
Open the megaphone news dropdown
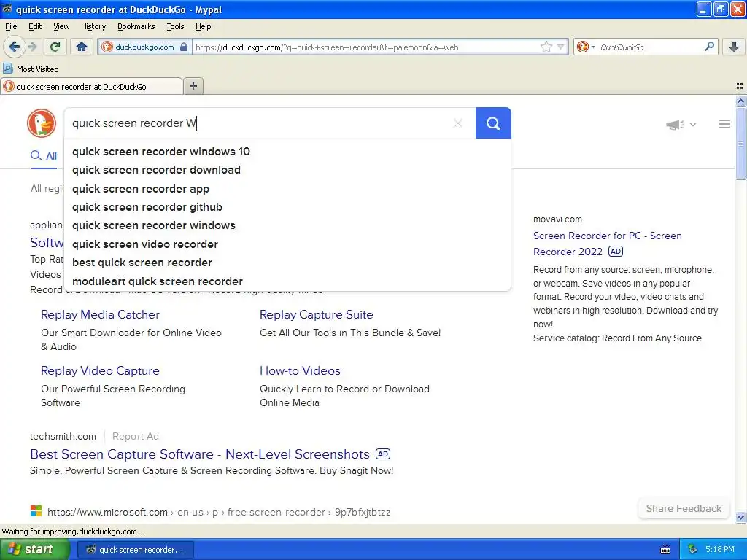click(x=681, y=124)
